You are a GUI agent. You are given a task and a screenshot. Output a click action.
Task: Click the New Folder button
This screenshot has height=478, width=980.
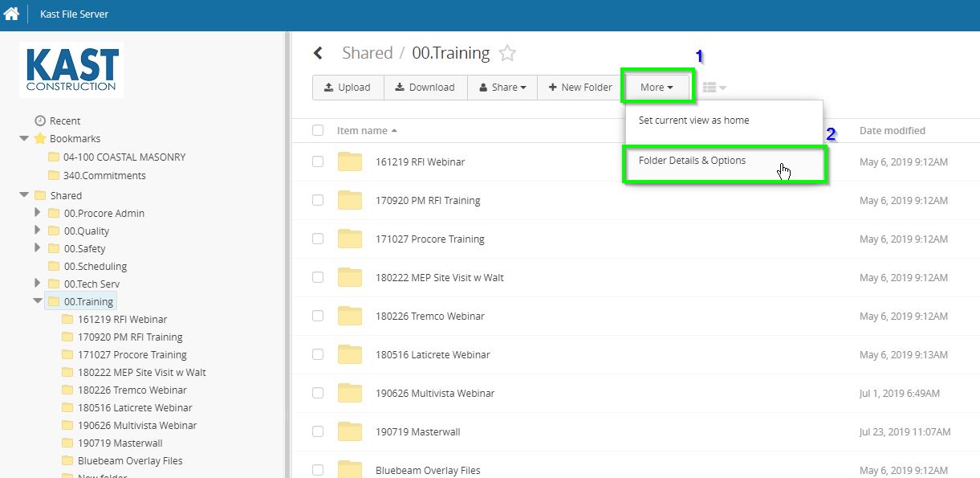pos(580,88)
